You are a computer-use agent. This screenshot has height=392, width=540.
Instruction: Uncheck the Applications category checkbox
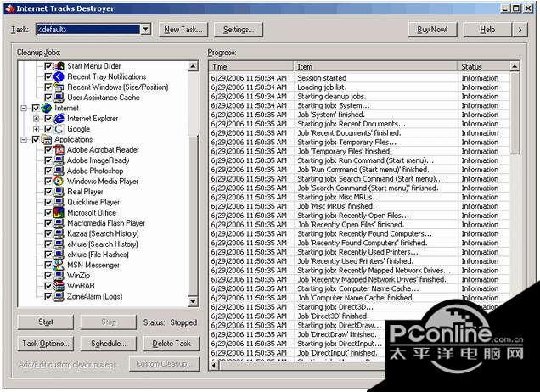pyautogui.click(x=36, y=139)
